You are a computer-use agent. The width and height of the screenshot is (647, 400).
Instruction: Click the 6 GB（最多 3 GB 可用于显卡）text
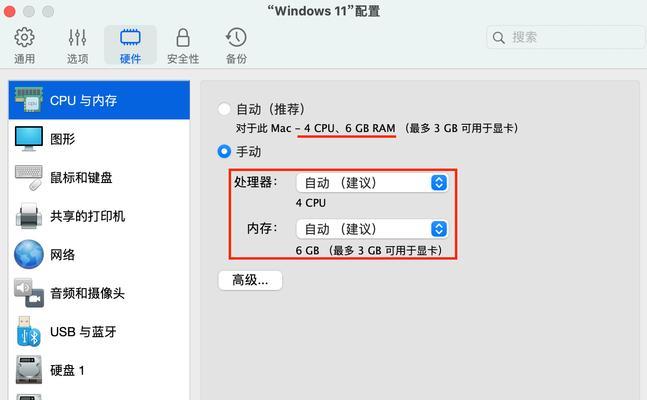369,250
